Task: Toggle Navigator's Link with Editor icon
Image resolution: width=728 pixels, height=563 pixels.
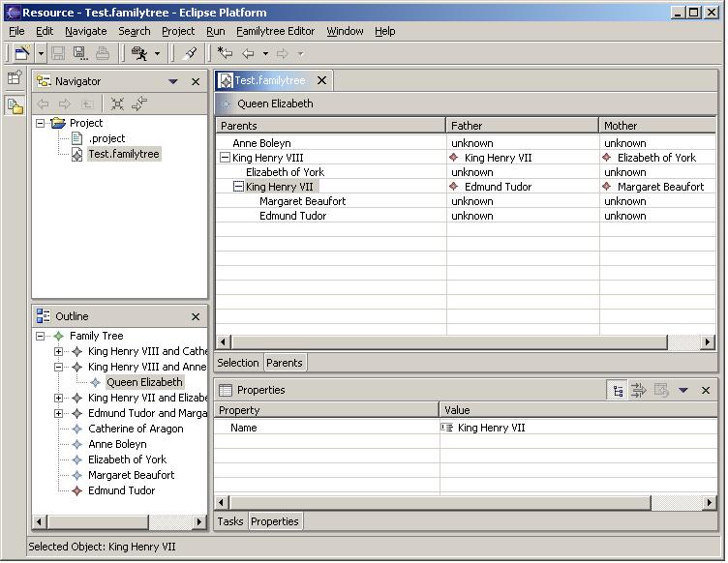Action: pos(139,104)
